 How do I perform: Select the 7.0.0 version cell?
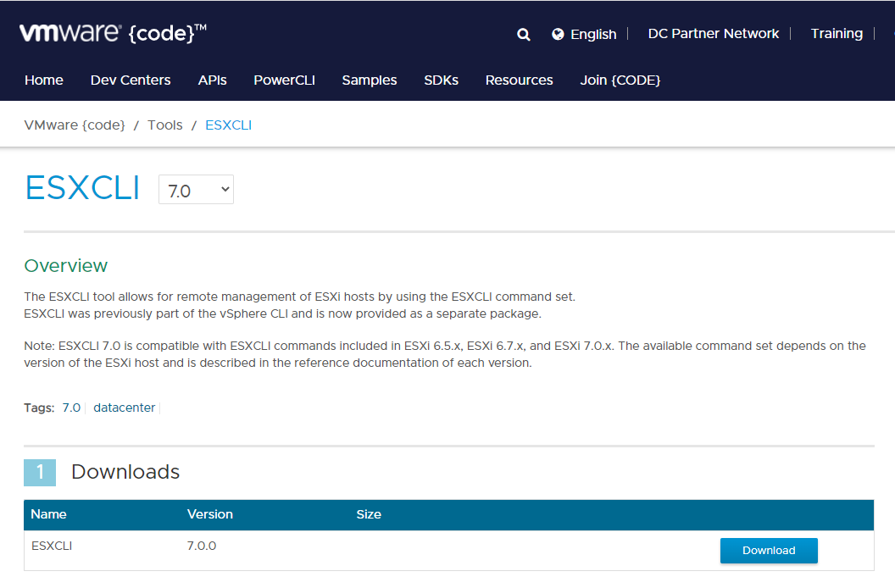tap(202, 546)
